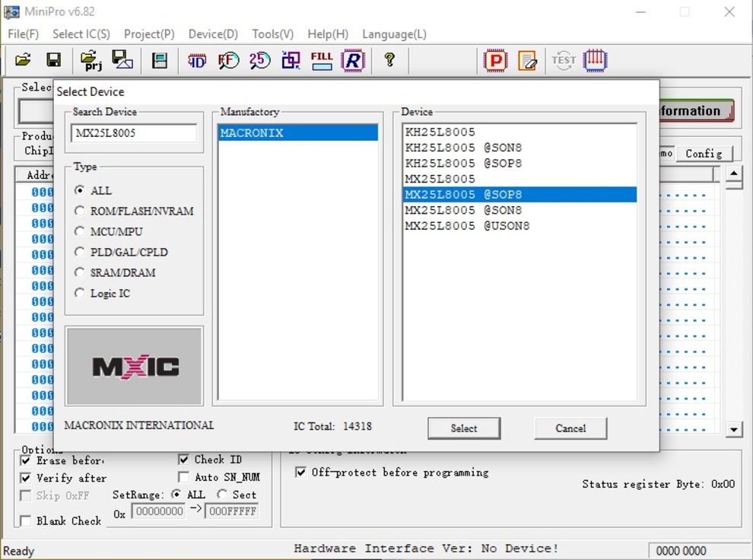Toggle Off-protect before programming checkbox
Screen dimensions: 753x560
click(x=300, y=472)
